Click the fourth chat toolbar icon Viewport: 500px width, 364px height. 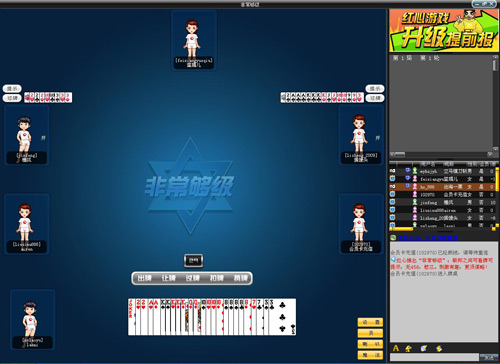(439, 348)
